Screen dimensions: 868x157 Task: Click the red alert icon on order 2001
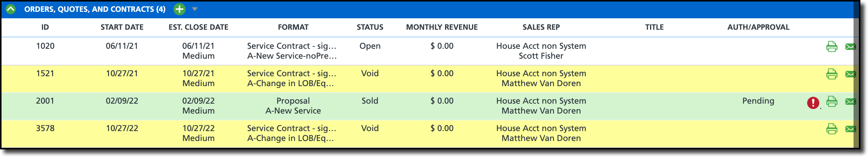[813, 103]
